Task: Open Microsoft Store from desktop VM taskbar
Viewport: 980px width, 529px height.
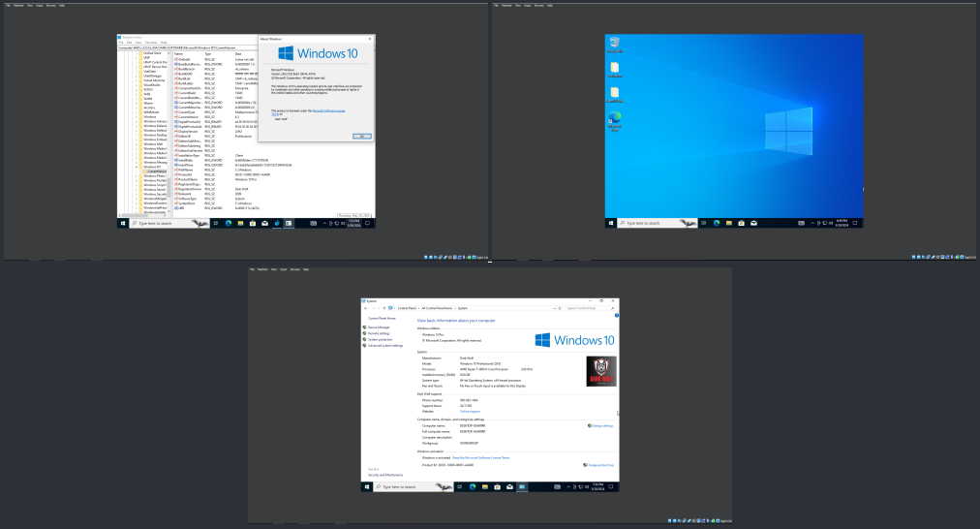Action: click(x=741, y=223)
